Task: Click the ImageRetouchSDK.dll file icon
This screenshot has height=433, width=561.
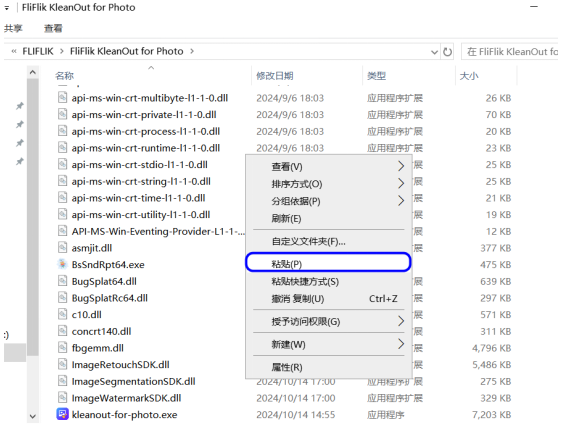Action: (x=62, y=364)
